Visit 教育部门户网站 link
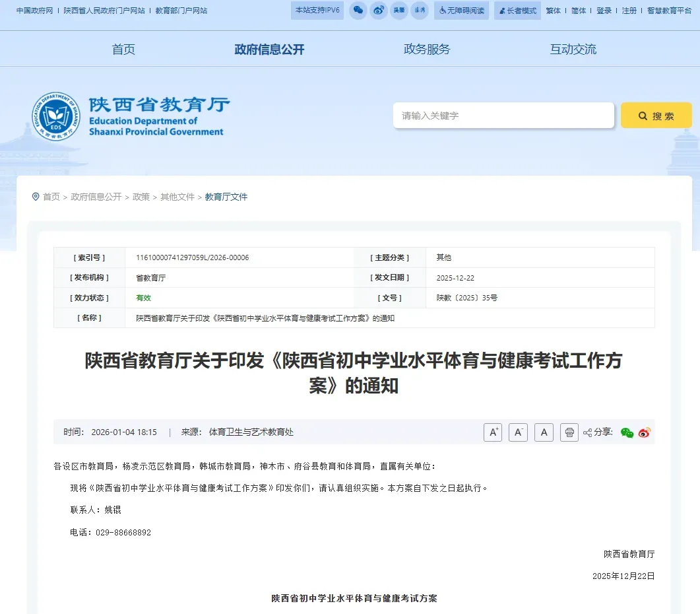 tap(181, 11)
